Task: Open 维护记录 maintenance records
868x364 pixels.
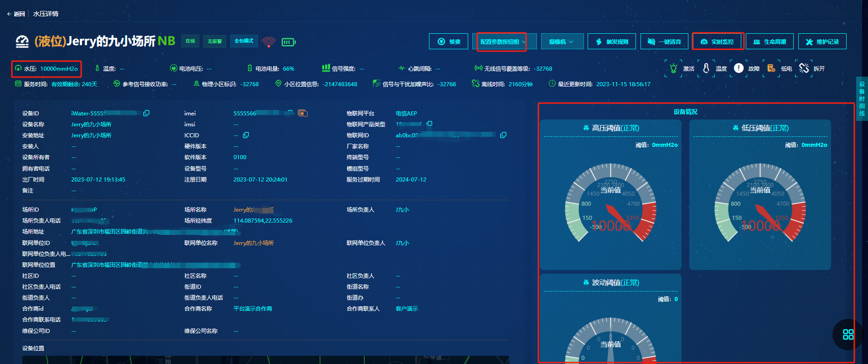Action: coord(822,42)
